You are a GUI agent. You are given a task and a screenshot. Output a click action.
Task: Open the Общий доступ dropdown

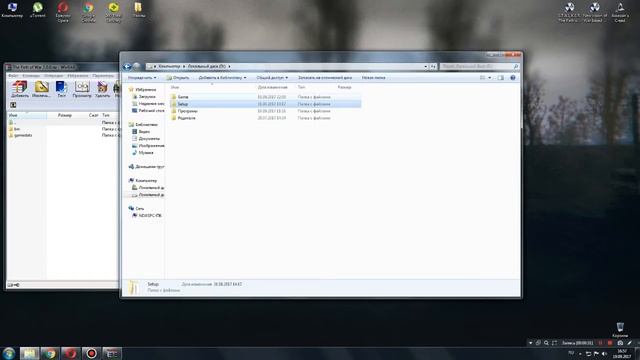(x=272, y=78)
